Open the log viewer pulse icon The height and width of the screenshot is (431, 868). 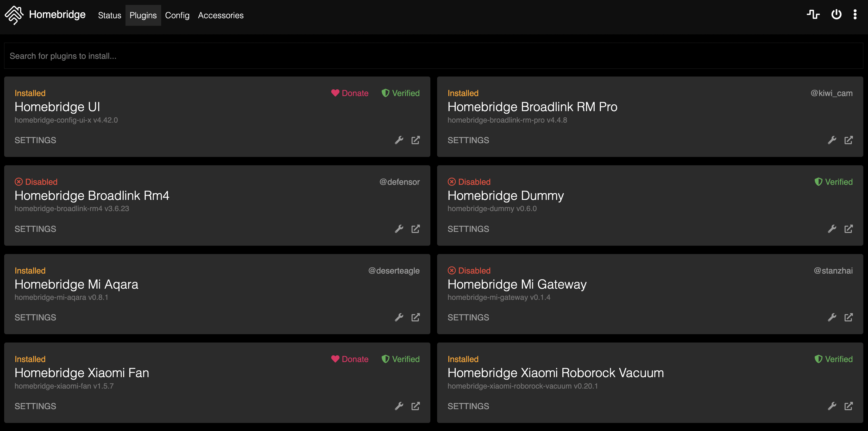point(813,15)
